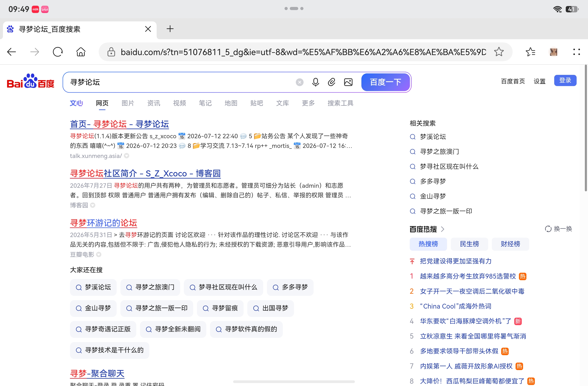Open hot topic 把党建设得更加坚强有力

click(x=456, y=261)
